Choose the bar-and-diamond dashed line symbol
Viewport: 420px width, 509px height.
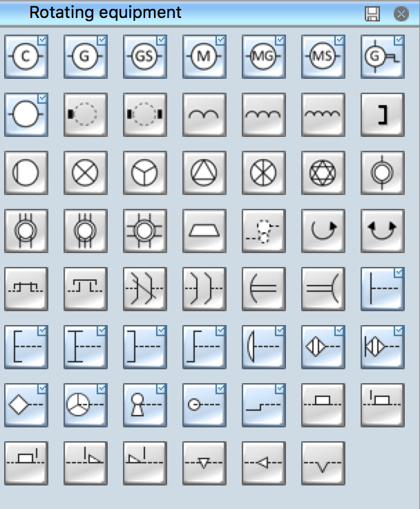[383, 347]
